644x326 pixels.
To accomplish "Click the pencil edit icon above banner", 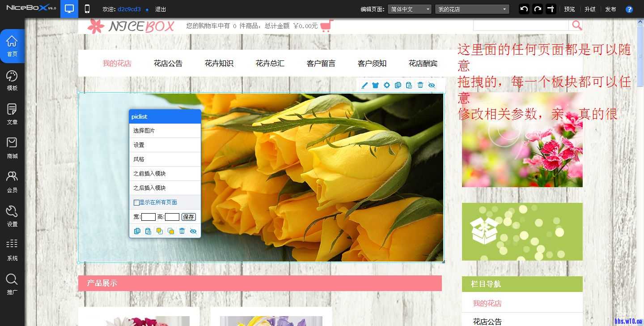I will pos(364,85).
